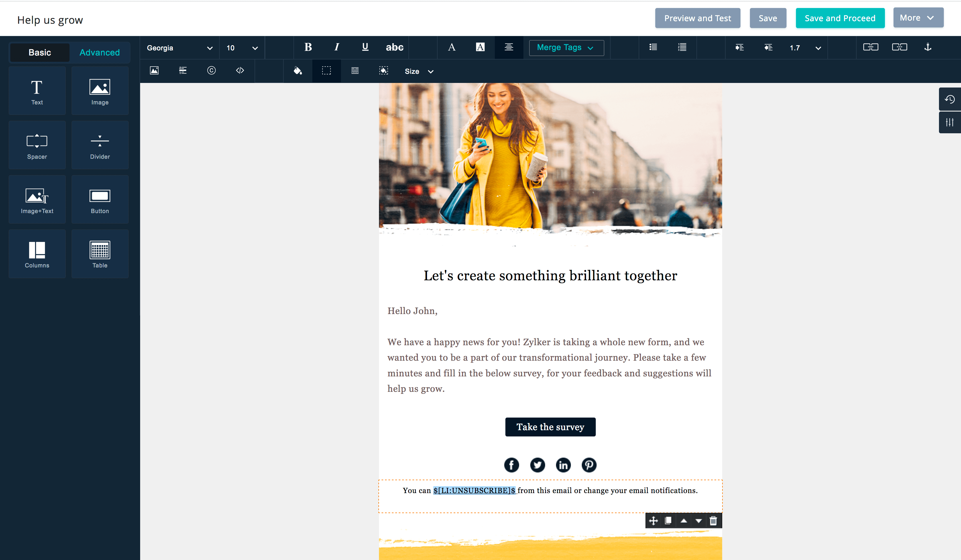Insert an image from the toolbar
This screenshot has width=961, height=560.
[154, 71]
